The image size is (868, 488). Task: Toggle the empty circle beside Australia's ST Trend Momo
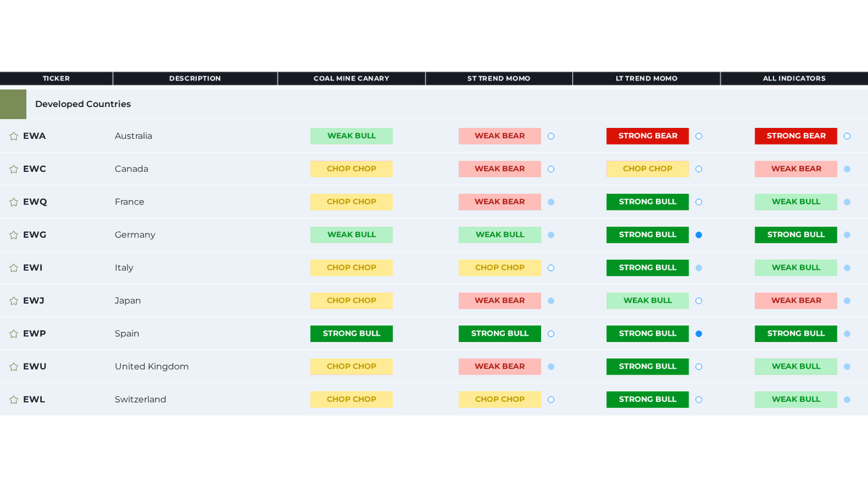click(550, 136)
